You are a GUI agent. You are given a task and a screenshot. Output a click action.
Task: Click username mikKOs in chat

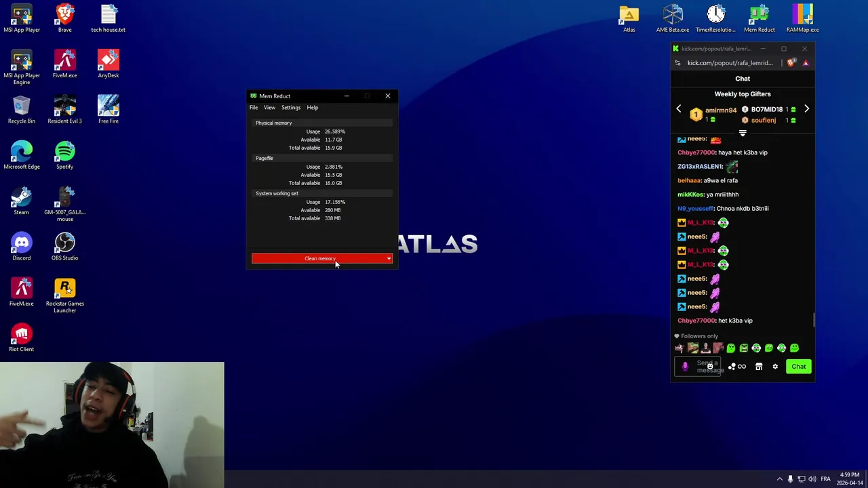690,195
